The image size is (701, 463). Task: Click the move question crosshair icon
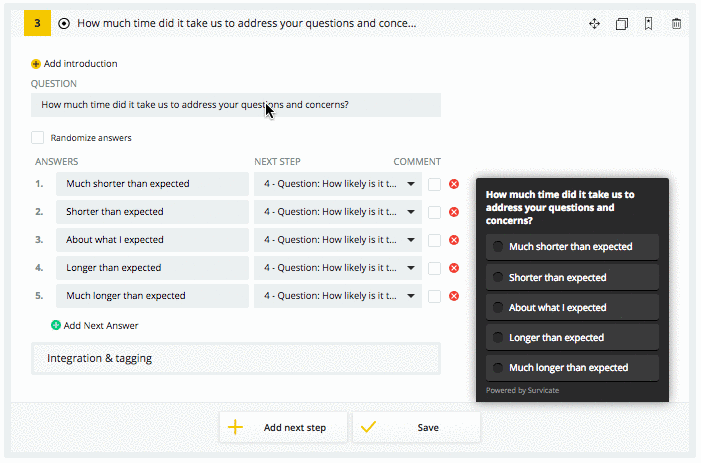594,24
